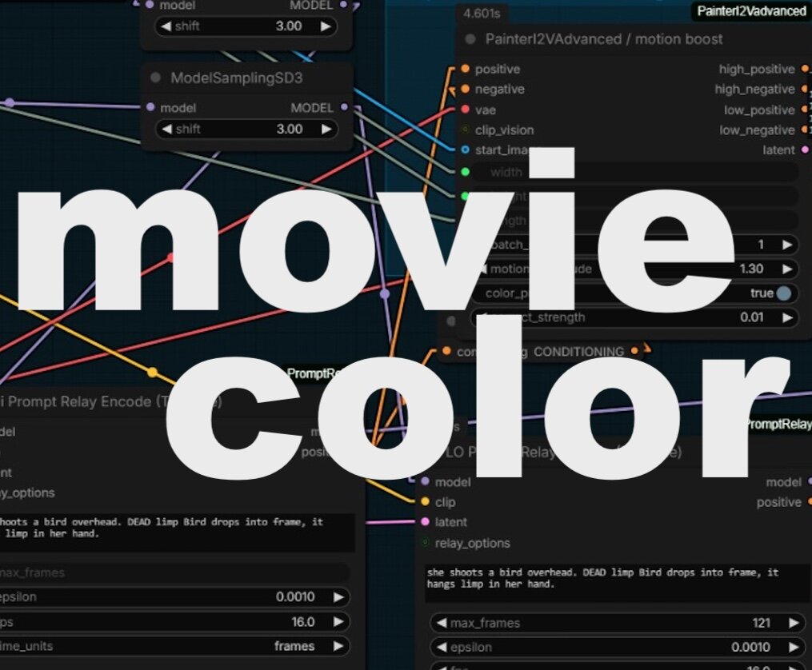Click the red link midpoint dot
The width and height of the screenshot is (812, 670).
pyautogui.click(x=170, y=257)
